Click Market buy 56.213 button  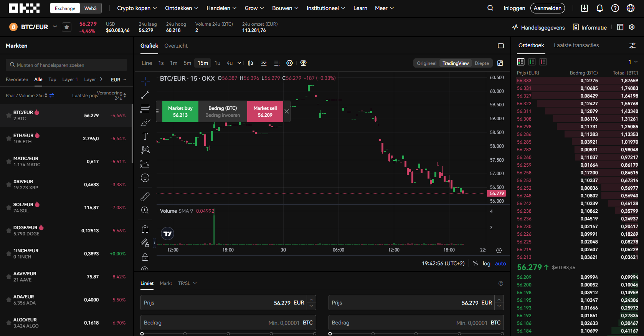[180, 111]
